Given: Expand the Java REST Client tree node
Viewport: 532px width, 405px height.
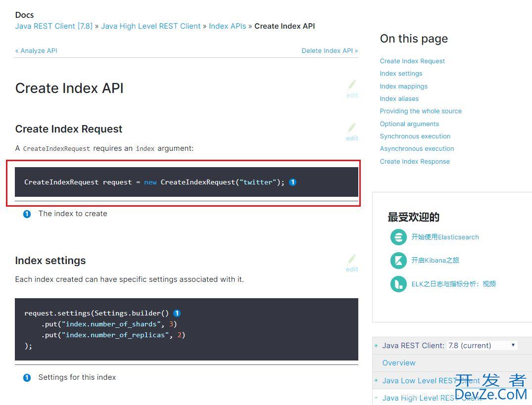Looking at the screenshot, I should point(376,346).
